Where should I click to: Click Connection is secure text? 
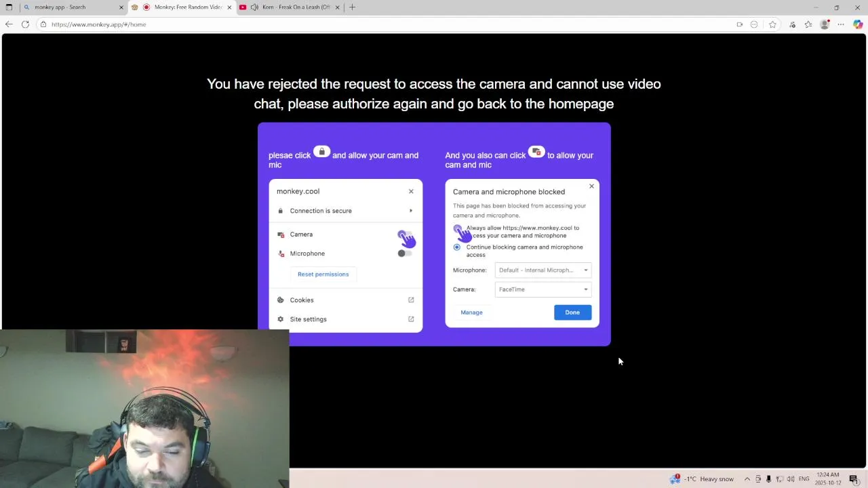(x=321, y=211)
